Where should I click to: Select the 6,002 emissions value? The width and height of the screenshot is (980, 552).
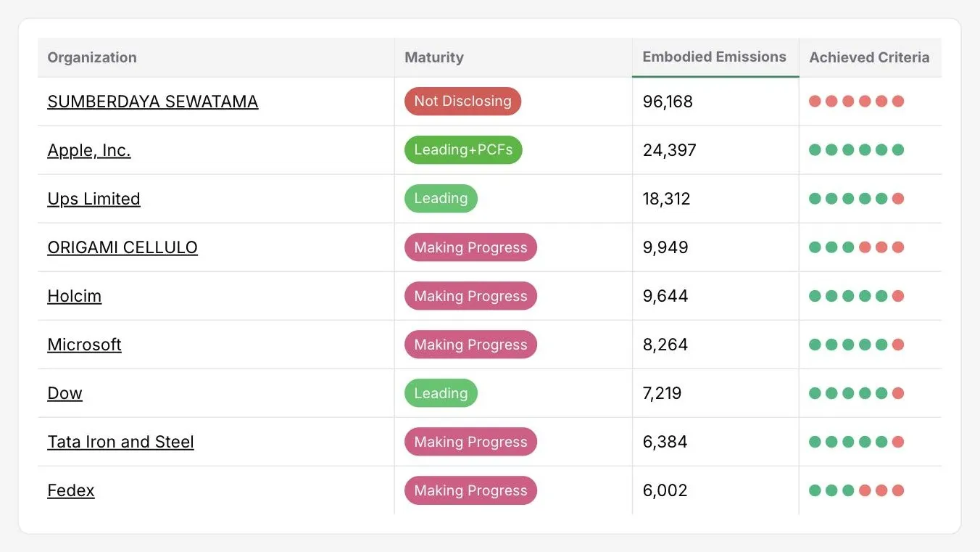tap(665, 490)
